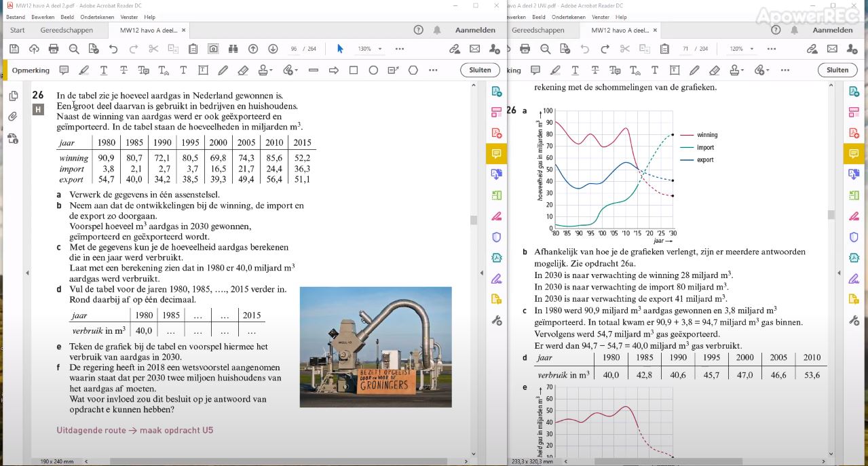Click Aanmelden in the left window
The height and width of the screenshot is (466, 868).
pyautogui.click(x=474, y=30)
